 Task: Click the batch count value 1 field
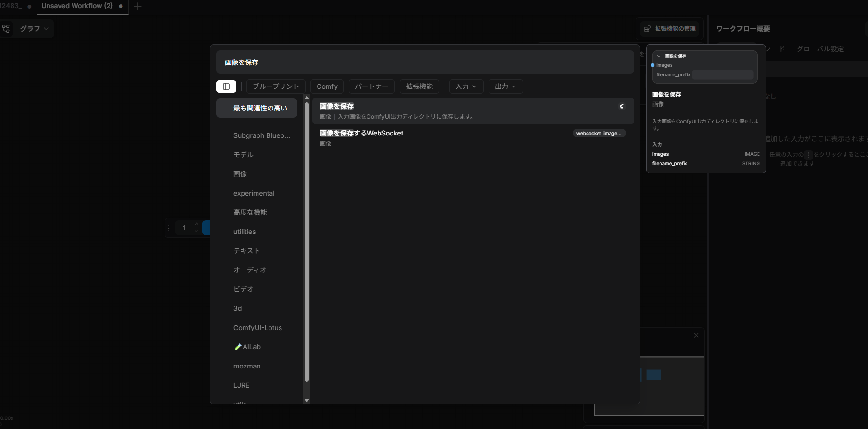(184, 228)
